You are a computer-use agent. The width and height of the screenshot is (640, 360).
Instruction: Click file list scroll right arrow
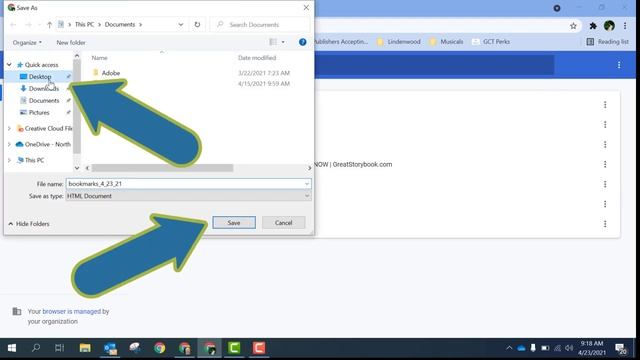[309, 168]
